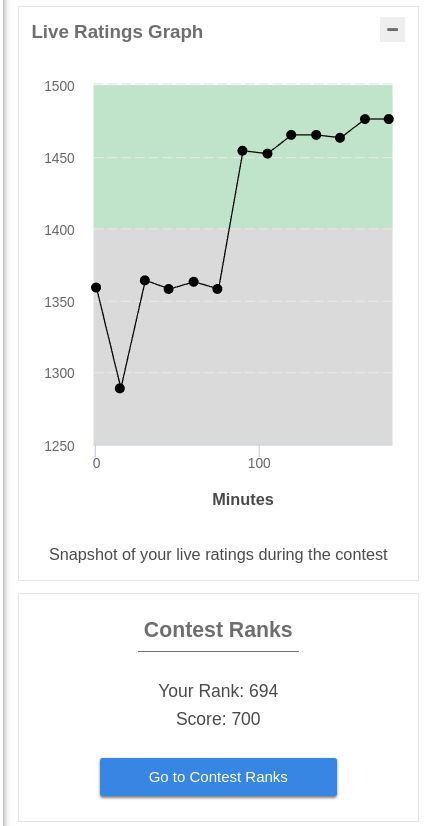The image size is (431, 826).
Task: Select the last data point on the graph
Action: click(388, 119)
